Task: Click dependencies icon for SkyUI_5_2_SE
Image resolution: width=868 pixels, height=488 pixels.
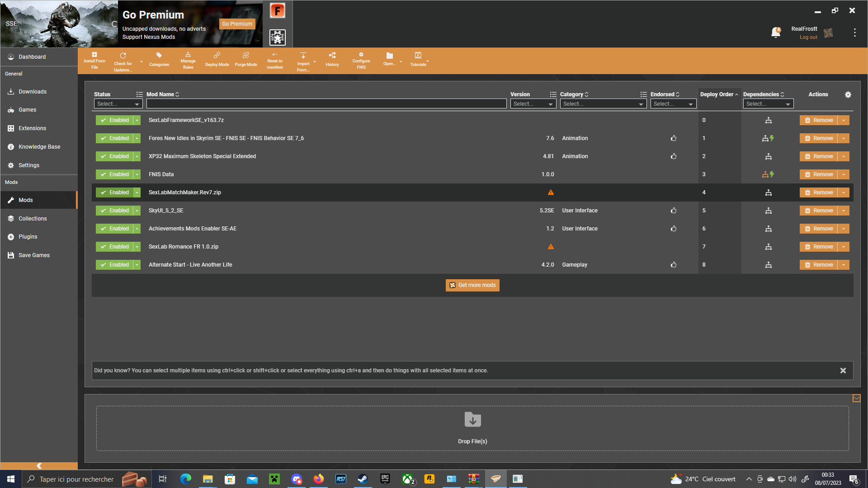Action: click(768, 211)
